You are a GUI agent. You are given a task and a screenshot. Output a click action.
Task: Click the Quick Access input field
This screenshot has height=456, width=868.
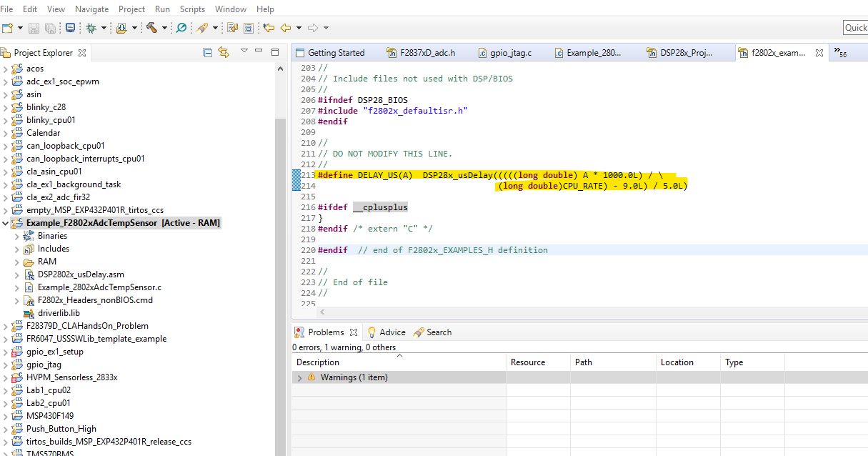tap(855, 28)
